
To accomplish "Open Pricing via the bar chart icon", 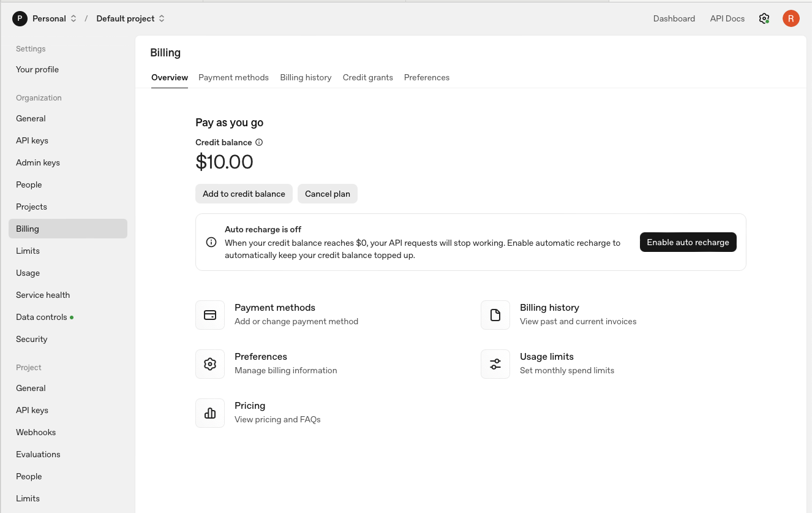I will [210, 412].
